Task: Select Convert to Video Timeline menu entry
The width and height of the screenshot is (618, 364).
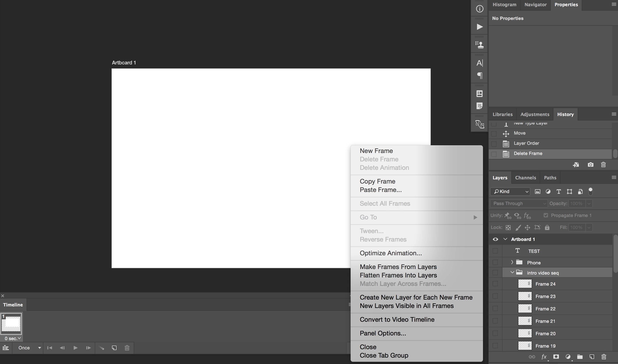Action: pyautogui.click(x=397, y=319)
